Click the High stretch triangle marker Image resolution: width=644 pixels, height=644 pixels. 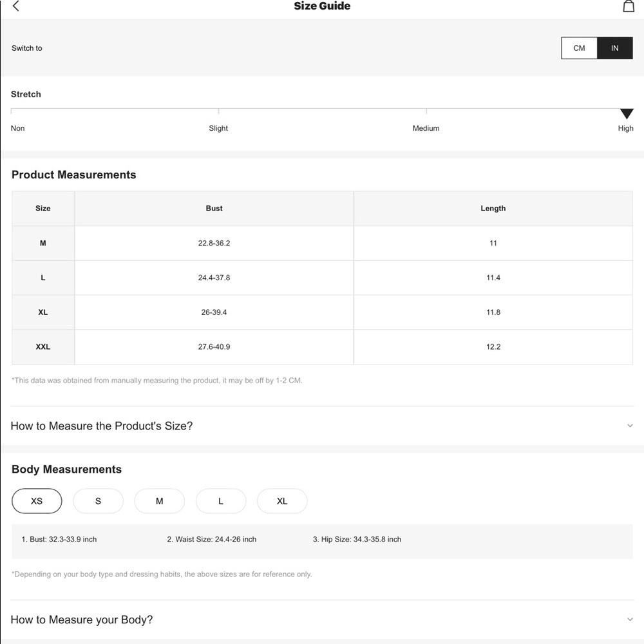click(627, 114)
